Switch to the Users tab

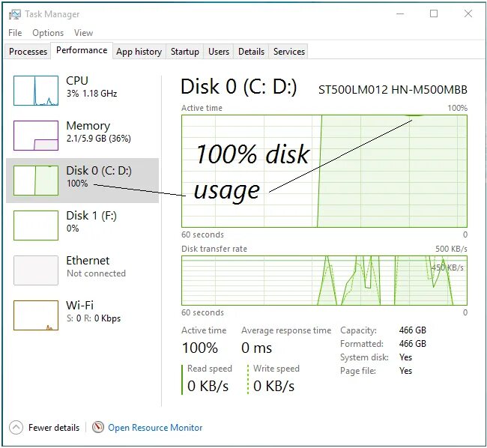tap(219, 52)
